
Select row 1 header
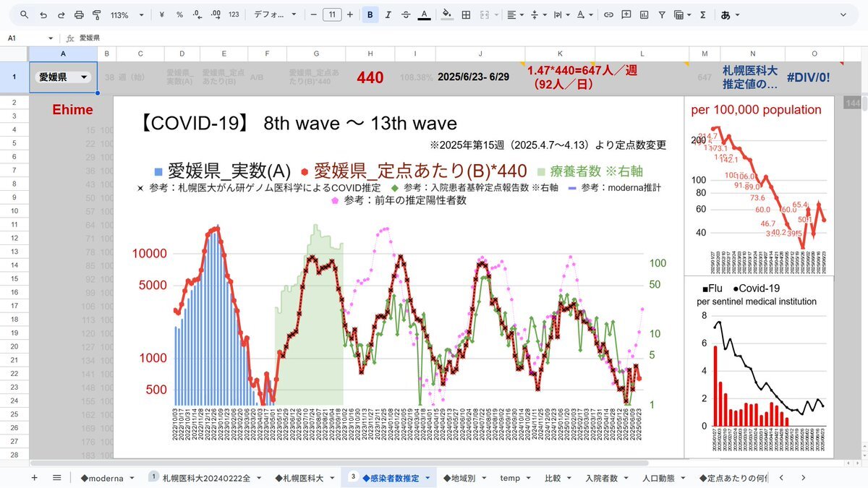coord(14,77)
